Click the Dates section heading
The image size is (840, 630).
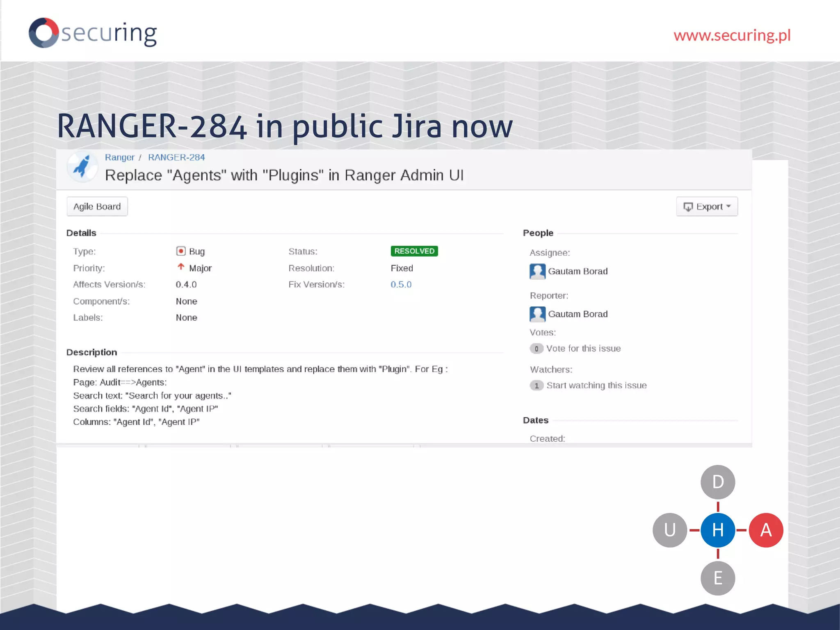pyautogui.click(x=536, y=420)
